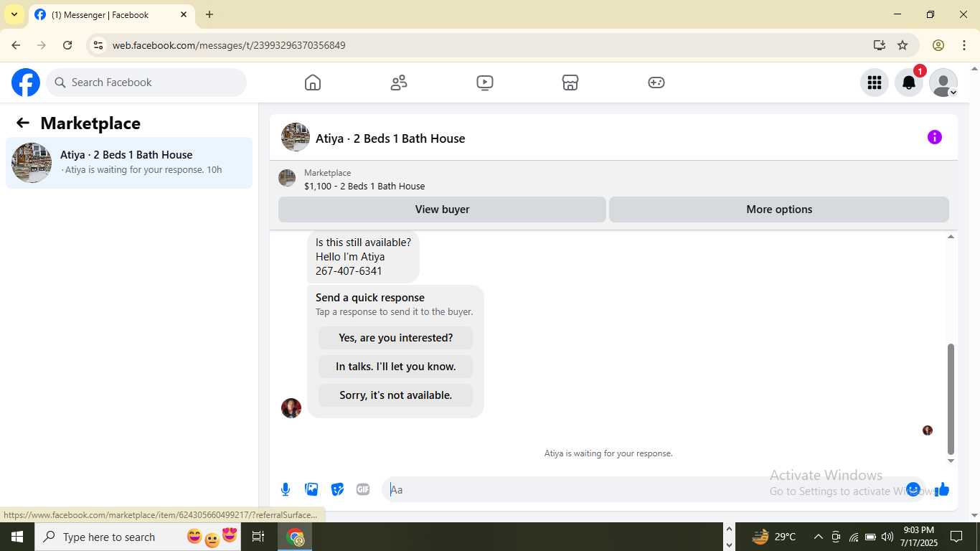Send a thumbs-up like
The width and height of the screenshot is (980, 551).
(x=942, y=489)
